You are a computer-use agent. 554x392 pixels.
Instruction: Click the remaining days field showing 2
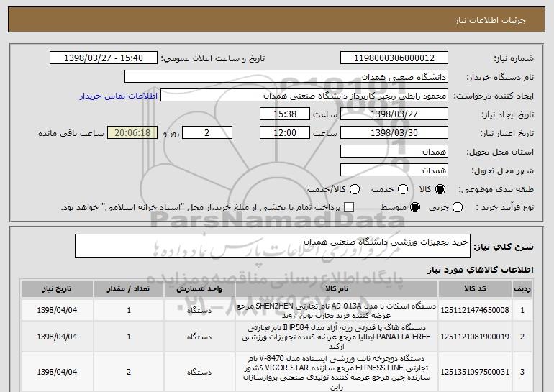pyautogui.click(x=207, y=133)
